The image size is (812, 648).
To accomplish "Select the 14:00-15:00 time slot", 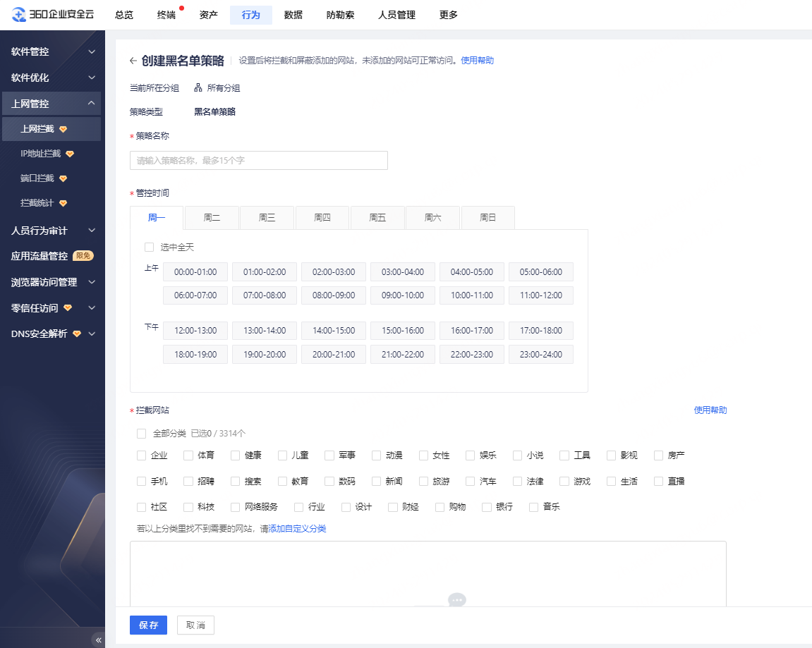I will click(x=334, y=331).
